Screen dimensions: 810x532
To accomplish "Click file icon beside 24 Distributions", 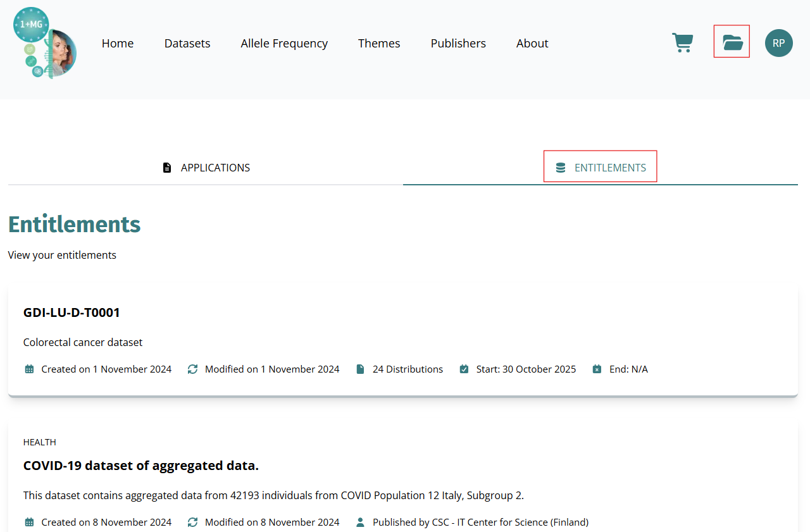I will 360,369.
